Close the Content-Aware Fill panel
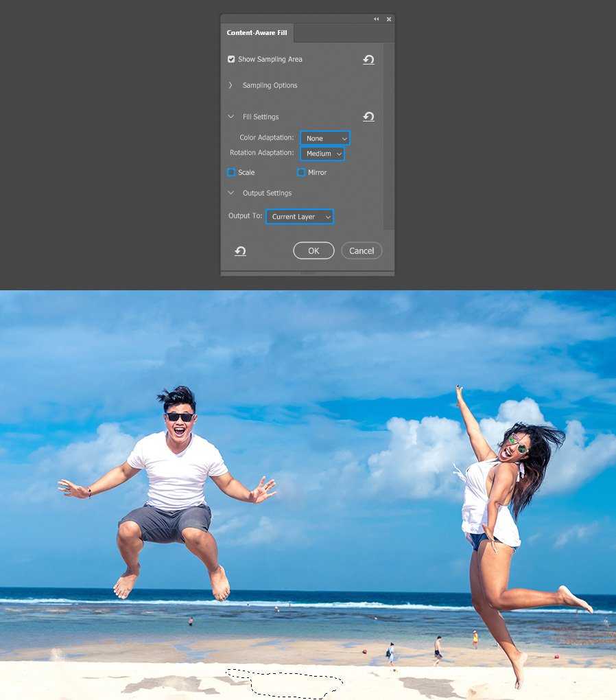Viewport: 616px width, 700px height. [389, 19]
